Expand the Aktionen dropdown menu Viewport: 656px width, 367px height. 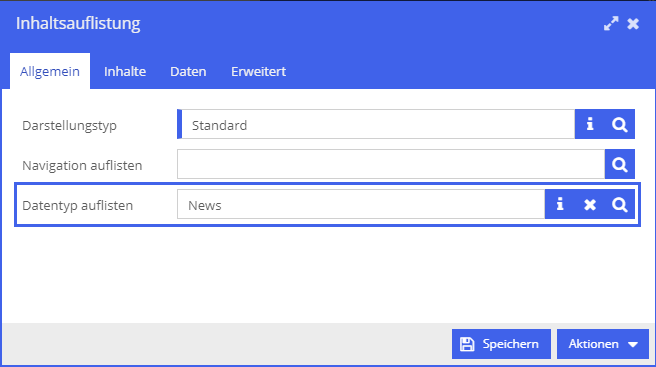(603, 344)
